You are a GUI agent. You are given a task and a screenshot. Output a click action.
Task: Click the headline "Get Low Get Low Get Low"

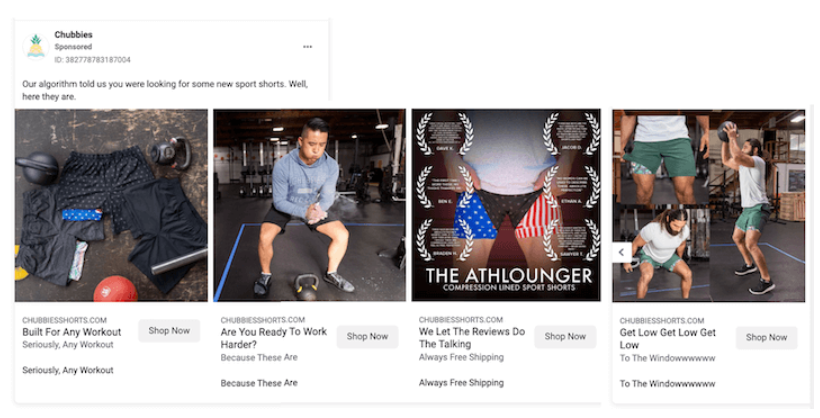coord(667,338)
